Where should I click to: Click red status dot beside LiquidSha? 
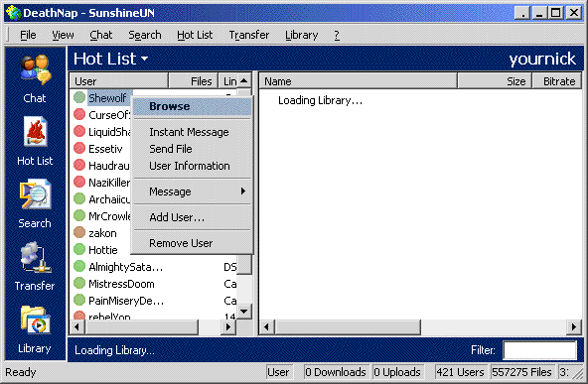(79, 131)
